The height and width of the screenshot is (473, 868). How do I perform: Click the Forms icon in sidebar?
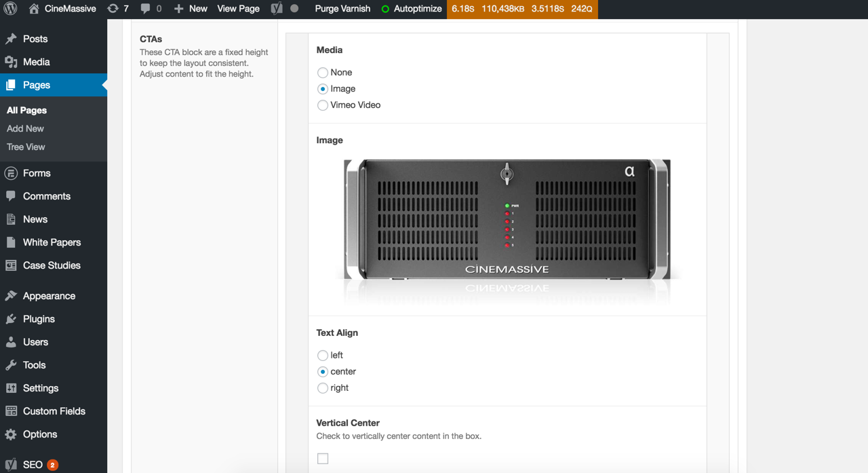[x=11, y=174]
